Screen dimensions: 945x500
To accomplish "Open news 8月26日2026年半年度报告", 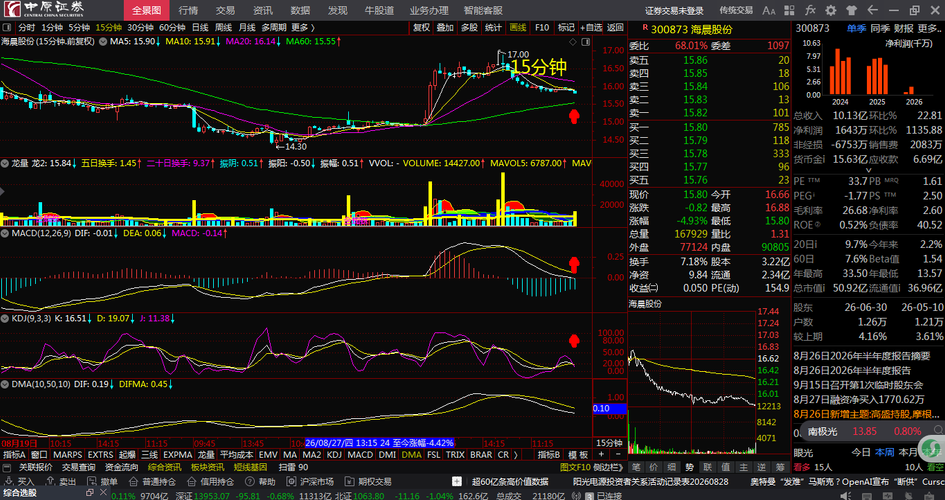I will (852, 370).
